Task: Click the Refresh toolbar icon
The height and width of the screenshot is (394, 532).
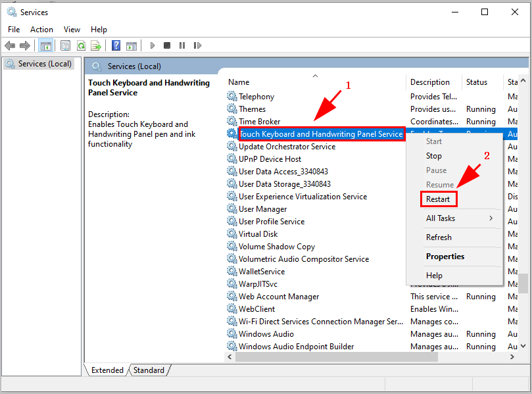Action: tap(81, 45)
